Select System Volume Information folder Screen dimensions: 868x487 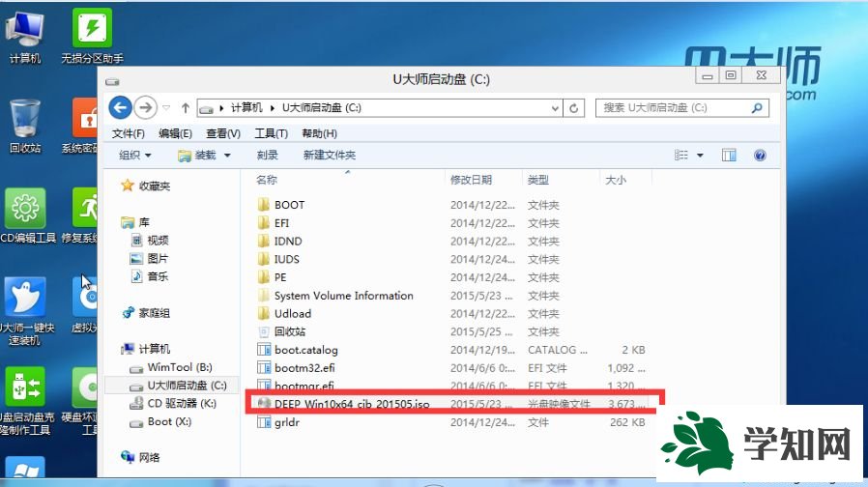coord(335,296)
